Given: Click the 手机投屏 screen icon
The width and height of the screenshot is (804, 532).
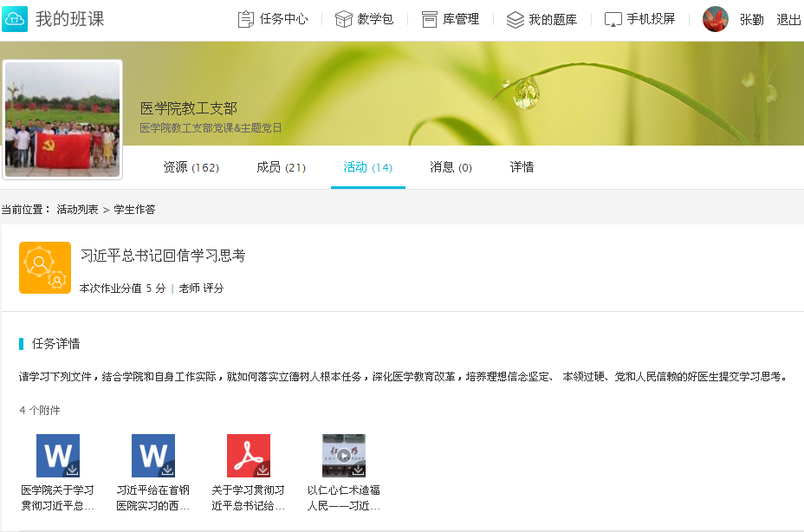Looking at the screenshot, I should [x=613, y=19].
